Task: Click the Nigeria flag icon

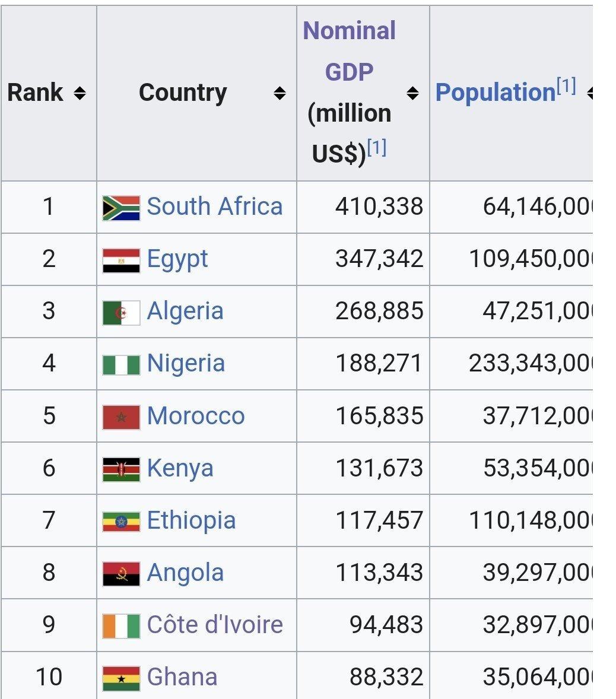Action: tap(121, 364)
